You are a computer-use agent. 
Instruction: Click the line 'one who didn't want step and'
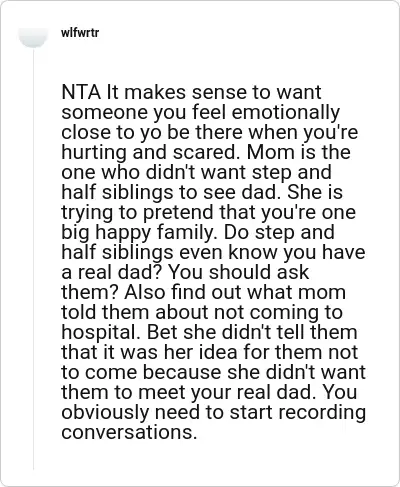tap(196, 172)
